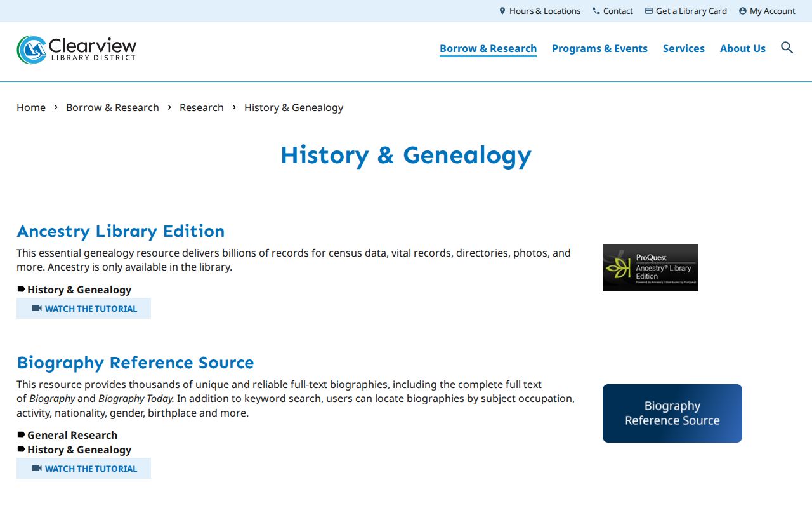Watch the tutorial for Biography Reference Source
The height and width of the screenshot is (508, 812).
84,468
